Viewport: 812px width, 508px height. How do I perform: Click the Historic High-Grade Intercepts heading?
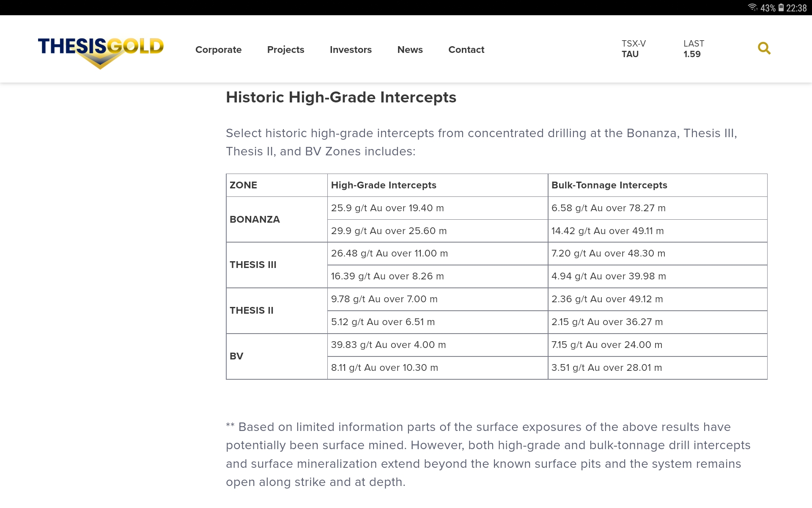click(341, 97)
